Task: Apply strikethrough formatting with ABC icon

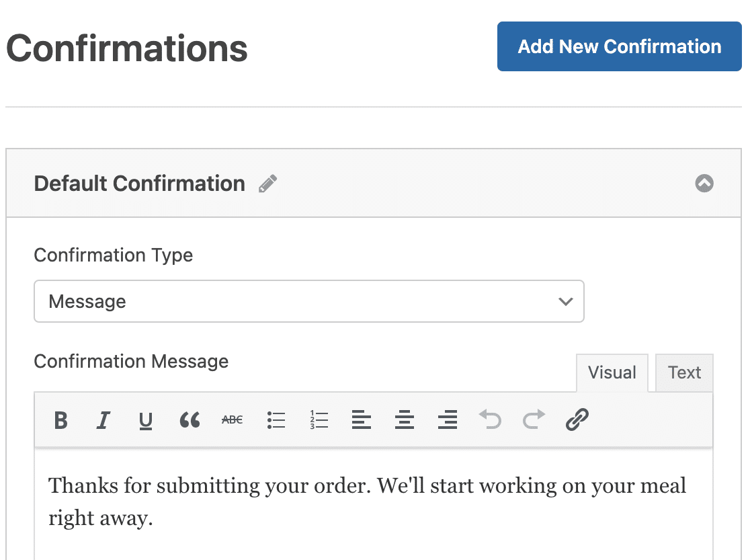Action: [x=233, y=419]
